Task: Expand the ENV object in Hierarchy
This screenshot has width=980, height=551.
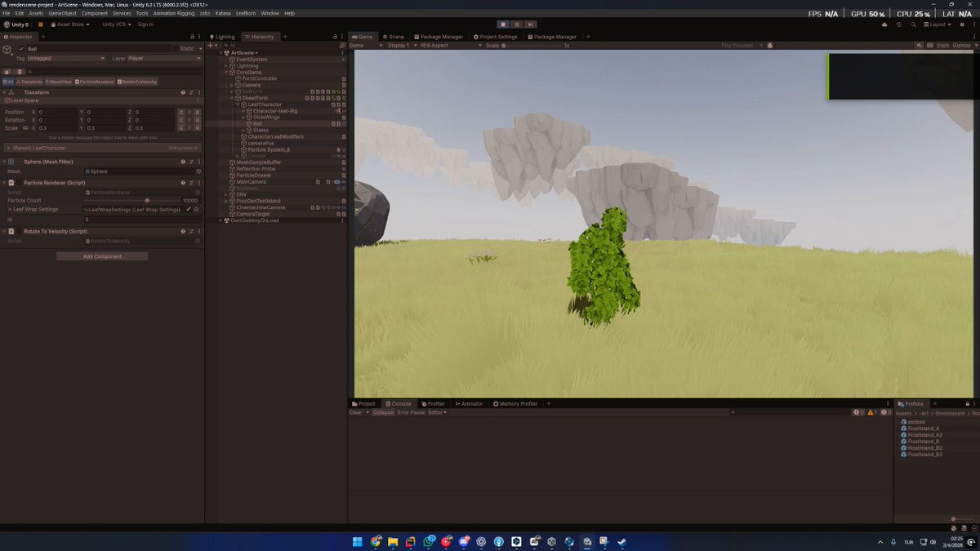Action: pyautogui.click(x=226, y=194)
